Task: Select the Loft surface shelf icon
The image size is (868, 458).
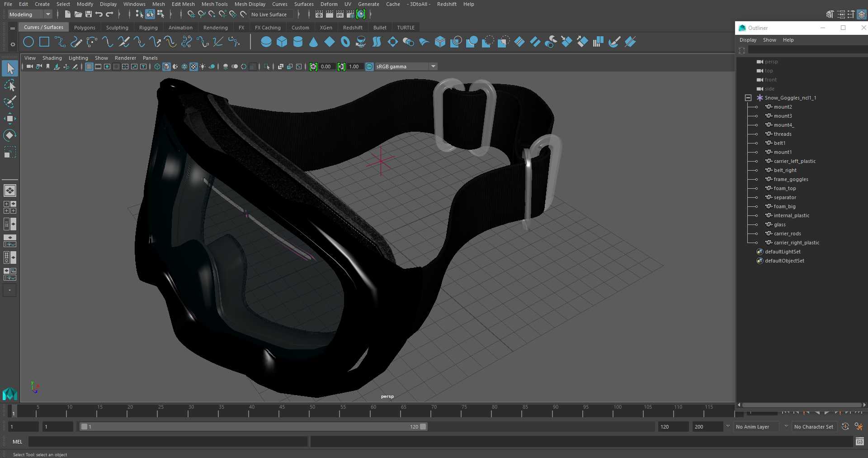Action: click(377, 42)
